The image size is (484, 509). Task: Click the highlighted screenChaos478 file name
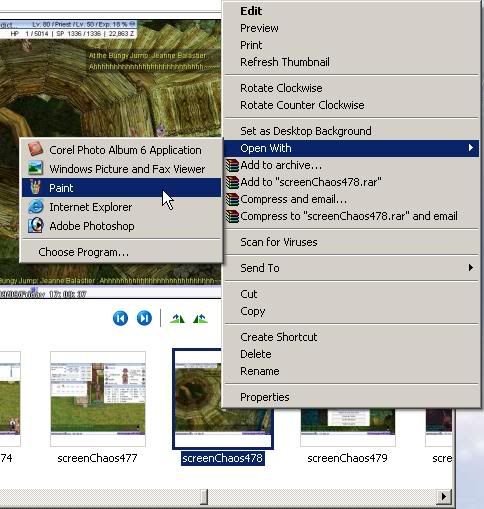tap(223, 458)
